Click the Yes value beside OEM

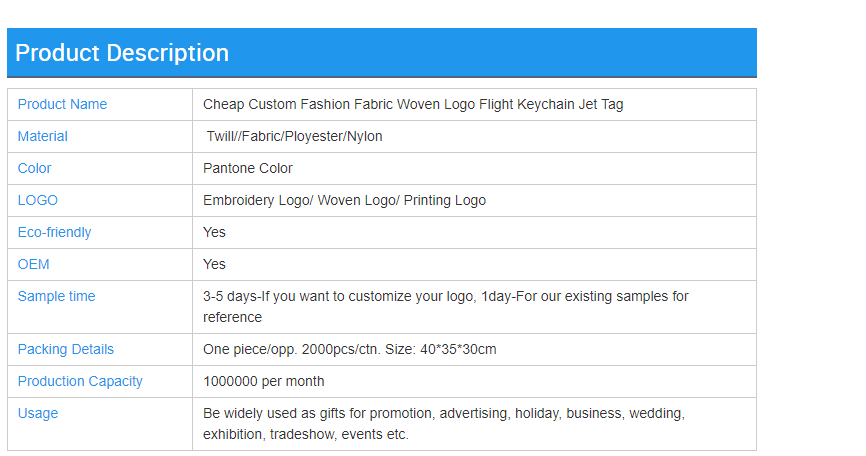coord(214,264)
